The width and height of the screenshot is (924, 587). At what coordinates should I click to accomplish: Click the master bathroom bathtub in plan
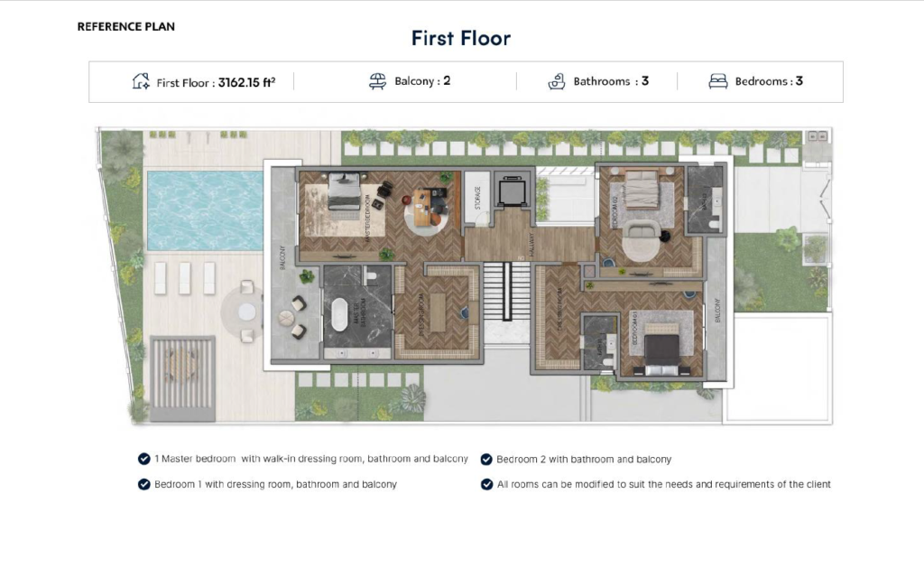point(339,314)
